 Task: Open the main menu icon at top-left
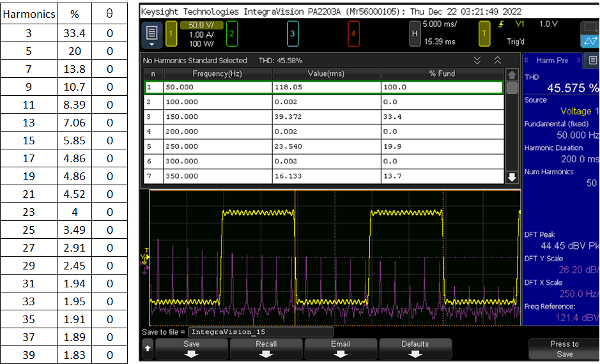(151, 34)
